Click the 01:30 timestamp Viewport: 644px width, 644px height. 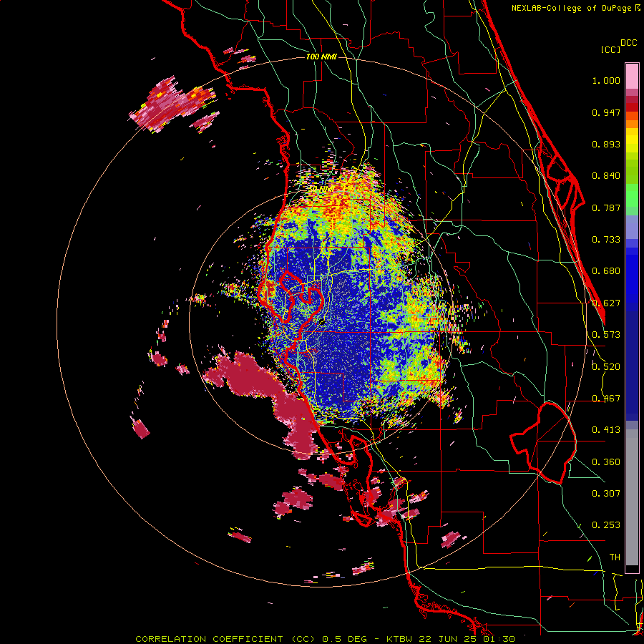499,639
